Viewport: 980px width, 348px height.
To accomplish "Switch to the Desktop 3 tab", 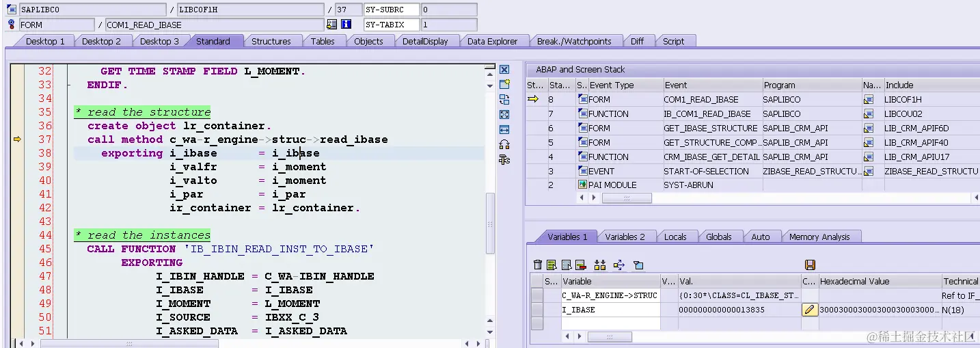I will tap(159, 41).
